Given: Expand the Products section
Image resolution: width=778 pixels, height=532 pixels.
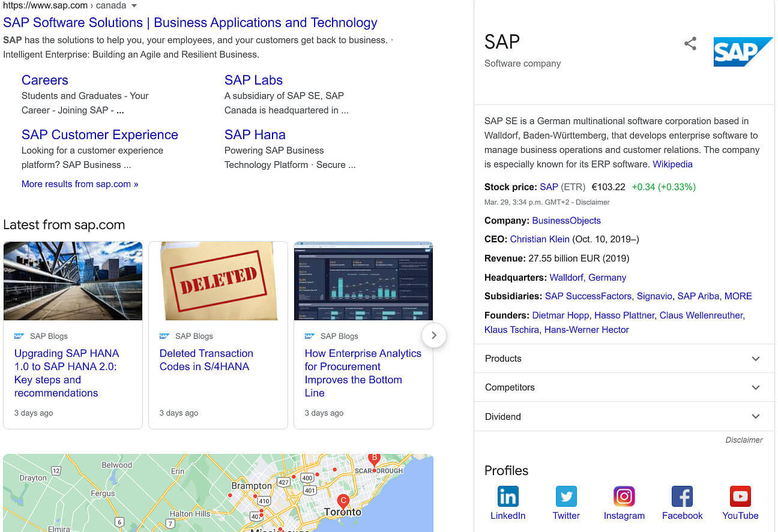Looking at the screenshot, I should tap(624, 359).
